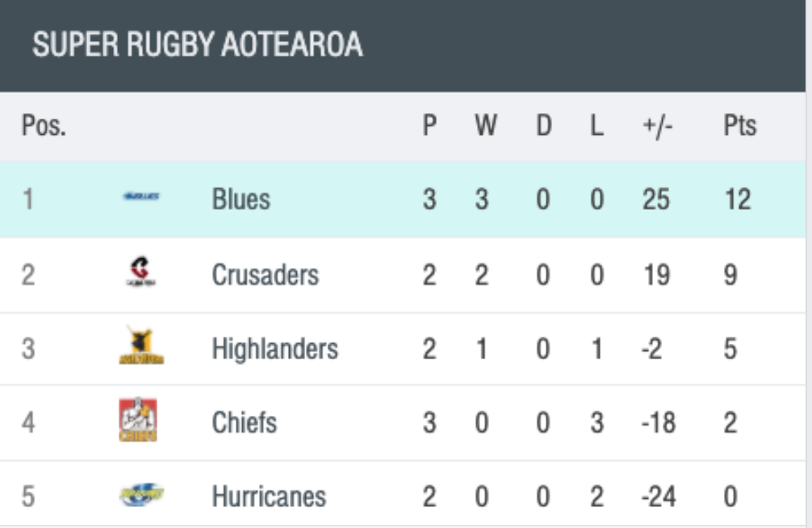The image size is (812, 528).
Task: Select the Chiefs team name
Action: 245,422
